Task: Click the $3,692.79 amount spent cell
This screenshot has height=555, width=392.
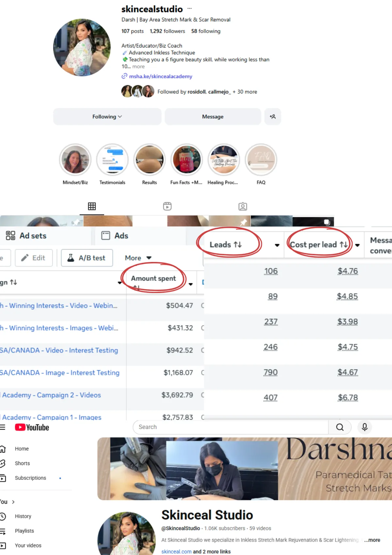Action: click(177, 395)
